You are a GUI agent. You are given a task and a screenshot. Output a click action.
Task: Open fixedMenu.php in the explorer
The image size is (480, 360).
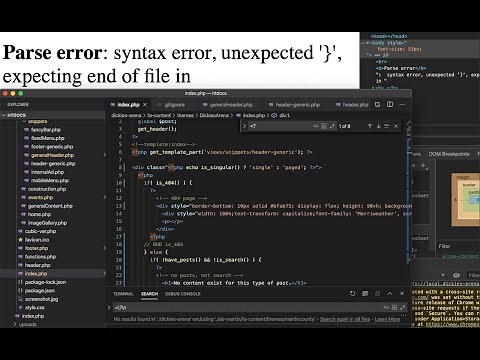[x=48, y=138]
